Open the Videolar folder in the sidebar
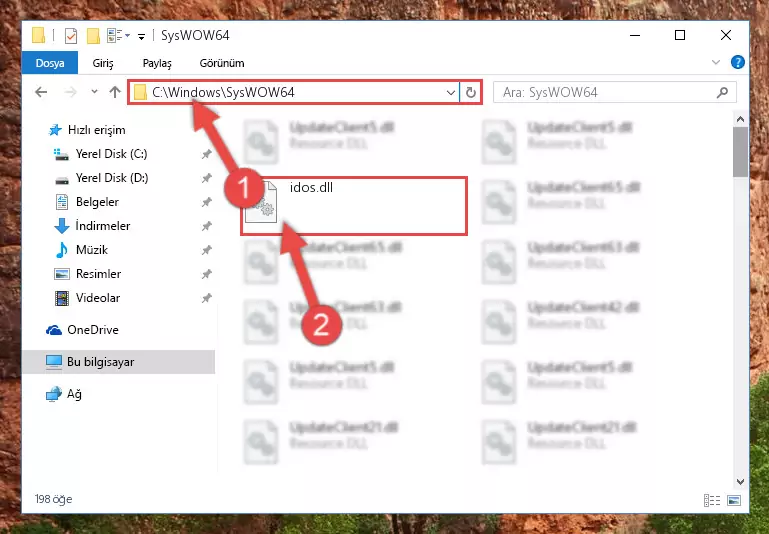 click(98, 298)
